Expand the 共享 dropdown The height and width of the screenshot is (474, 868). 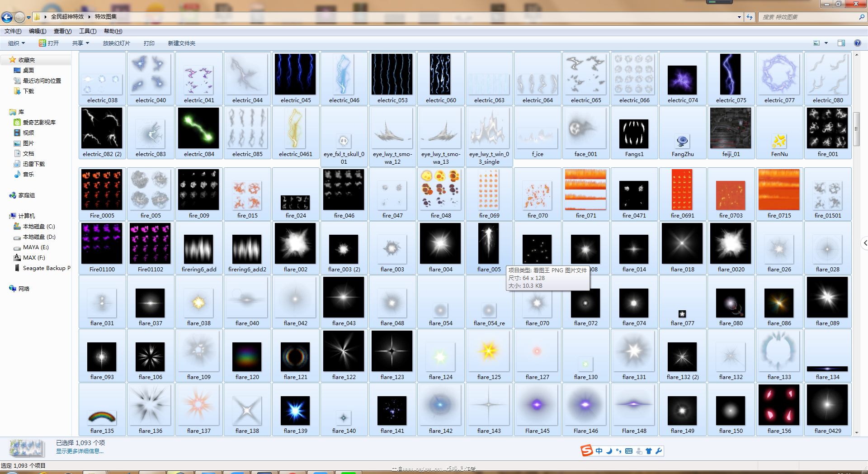tap(80, 43)
